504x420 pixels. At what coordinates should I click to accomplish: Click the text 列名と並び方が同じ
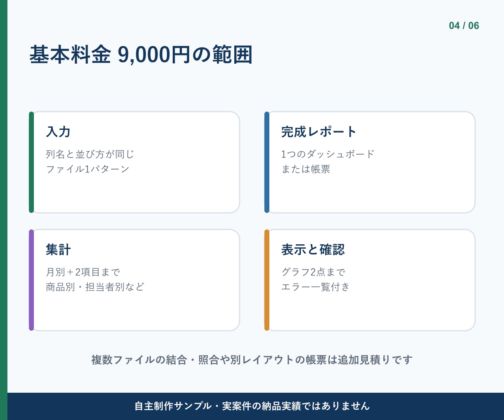[90, 154]
